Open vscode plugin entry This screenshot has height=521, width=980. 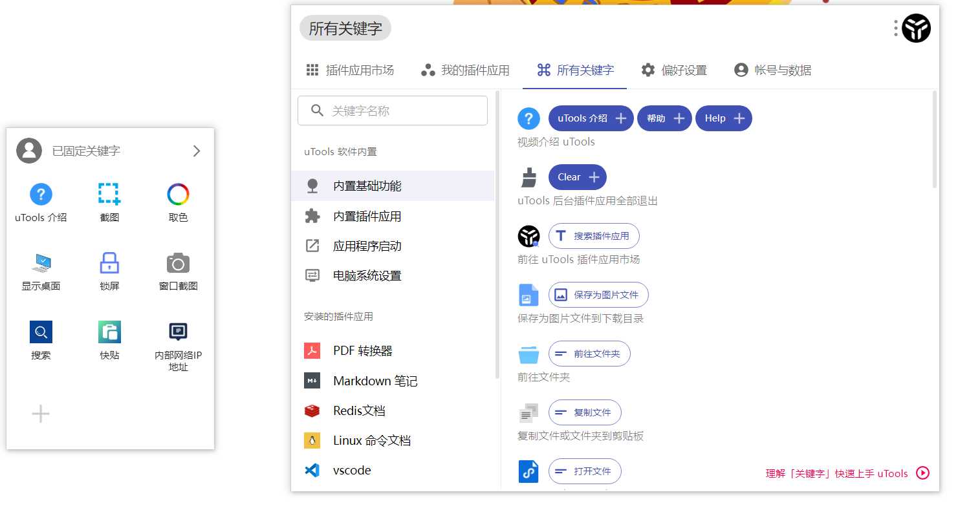(x=393, y=470)
